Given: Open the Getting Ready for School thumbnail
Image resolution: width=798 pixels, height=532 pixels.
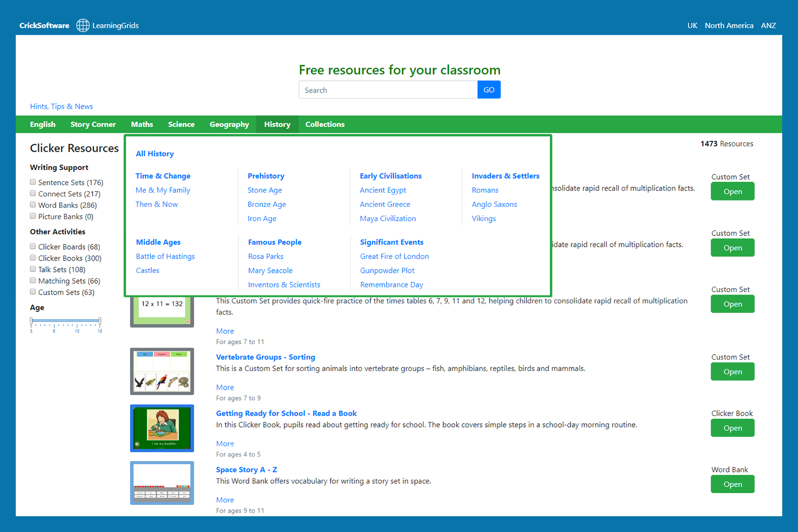Looking at the screenshot, I should [162, 428].
